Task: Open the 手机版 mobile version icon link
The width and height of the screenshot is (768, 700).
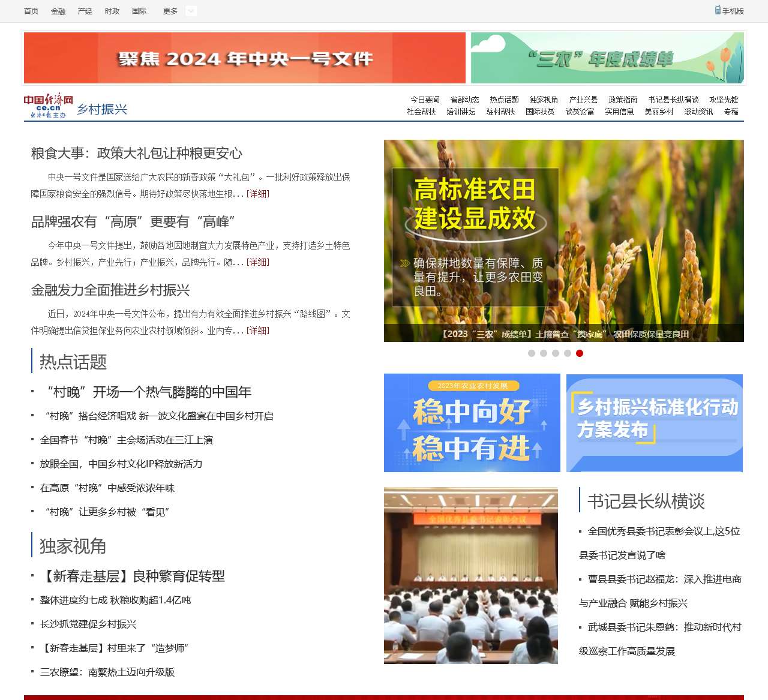Action: (x=729, y=11)
